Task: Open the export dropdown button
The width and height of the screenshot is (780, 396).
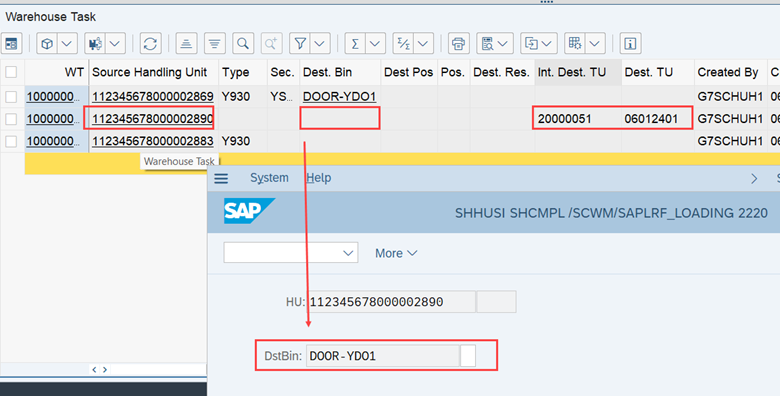Action: pyautogui.click(x=539, y=44)
